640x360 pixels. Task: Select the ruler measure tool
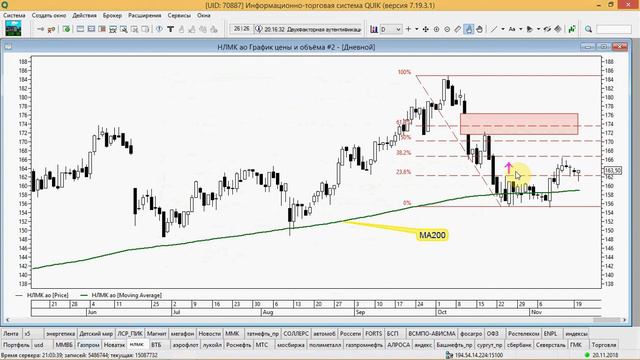pos(458,29)
